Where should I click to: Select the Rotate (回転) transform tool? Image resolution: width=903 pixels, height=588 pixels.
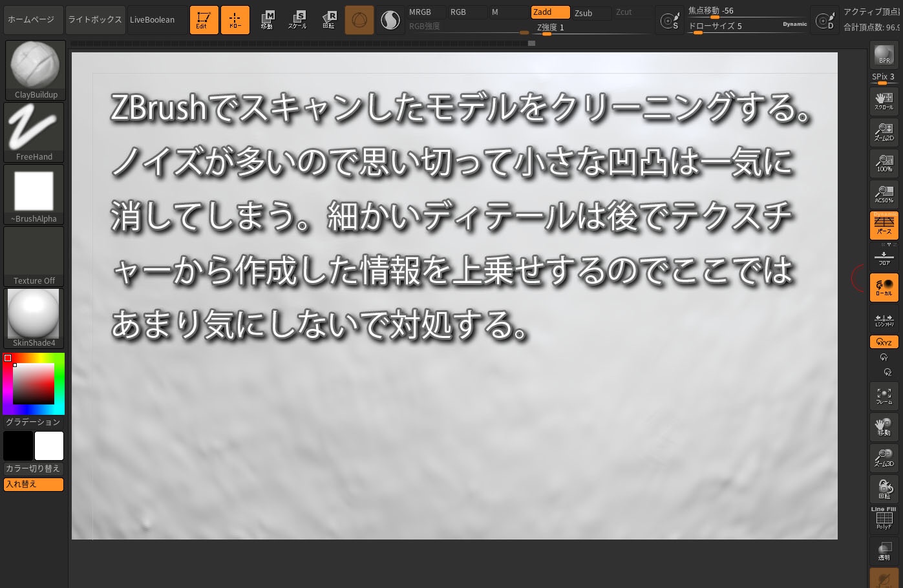[328, 20]
